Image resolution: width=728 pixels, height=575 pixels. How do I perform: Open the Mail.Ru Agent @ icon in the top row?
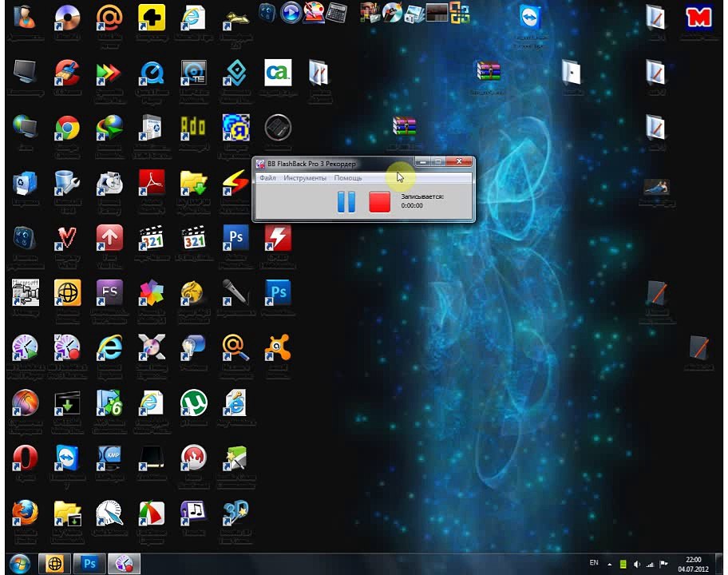pyautogui.click(x=109, y=18)
